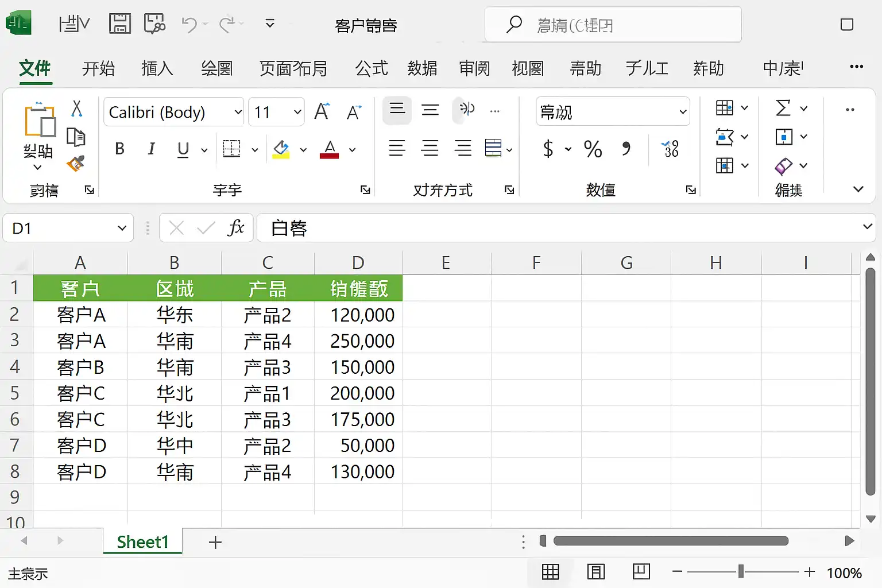Click the percent style icon
The width and height of the screenshot is (882, 588).
[x=593, y=149]
